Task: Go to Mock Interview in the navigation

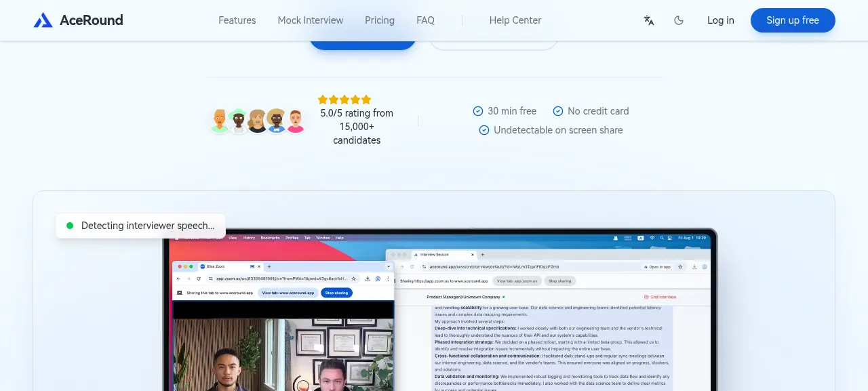Action: click(311, 20)
